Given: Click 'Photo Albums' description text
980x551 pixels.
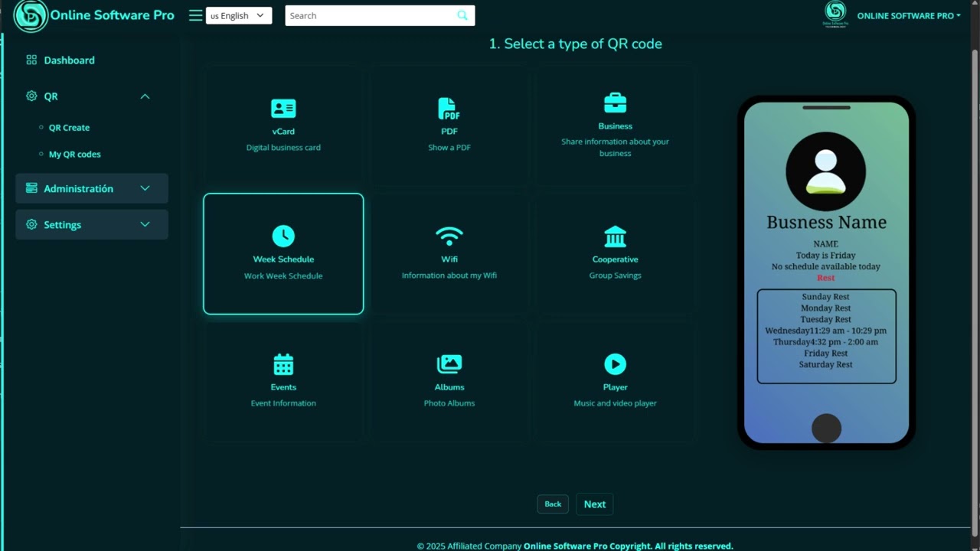Looking at the screenshot, I should pos(449,403).
